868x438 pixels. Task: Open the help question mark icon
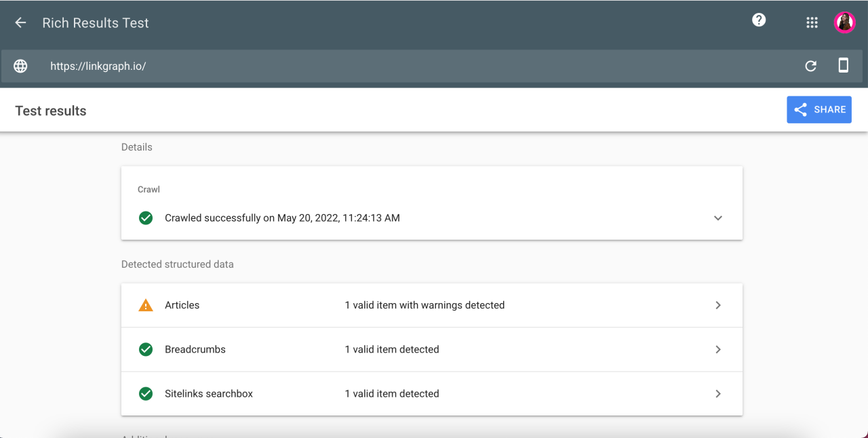coord(759,20)
